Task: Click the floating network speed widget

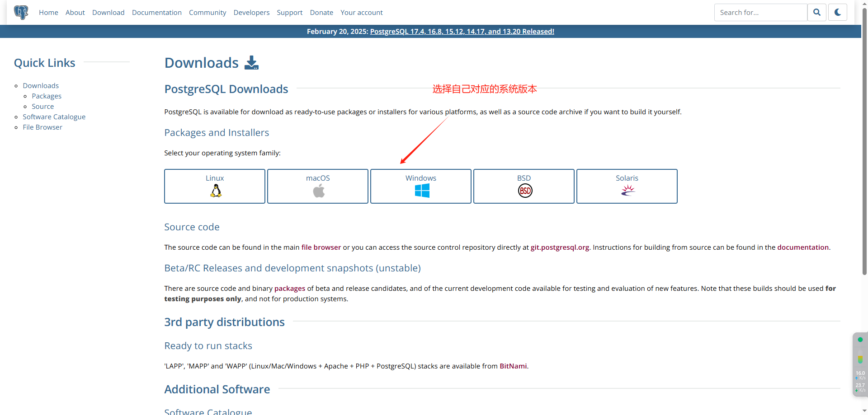Action: (x=860, y=365)
